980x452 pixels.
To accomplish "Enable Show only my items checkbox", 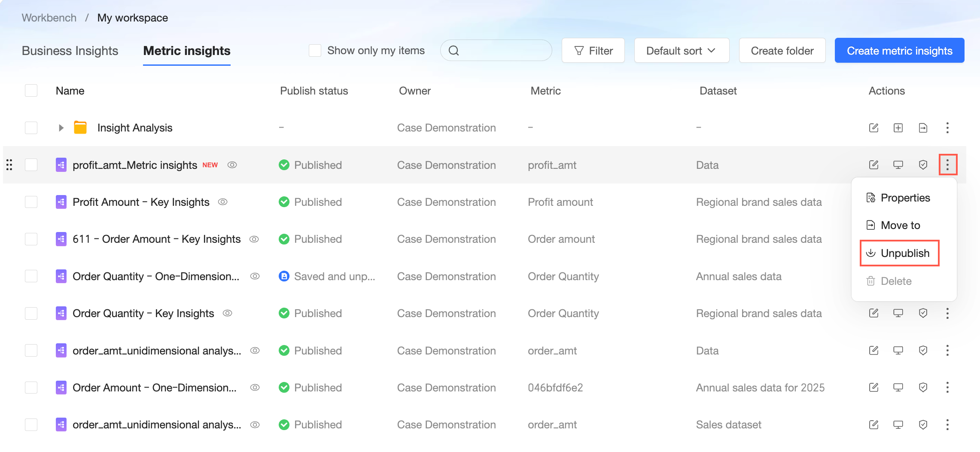I will tap(315, 51).
